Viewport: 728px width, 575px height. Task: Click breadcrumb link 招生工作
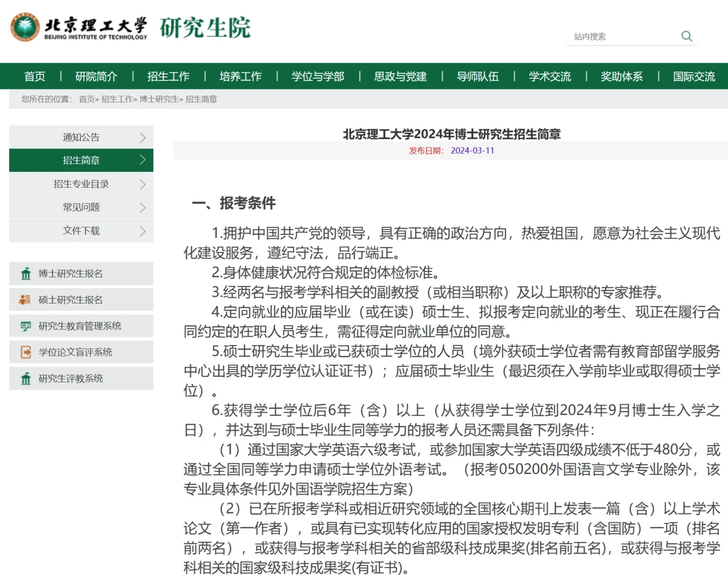(117, 99)
